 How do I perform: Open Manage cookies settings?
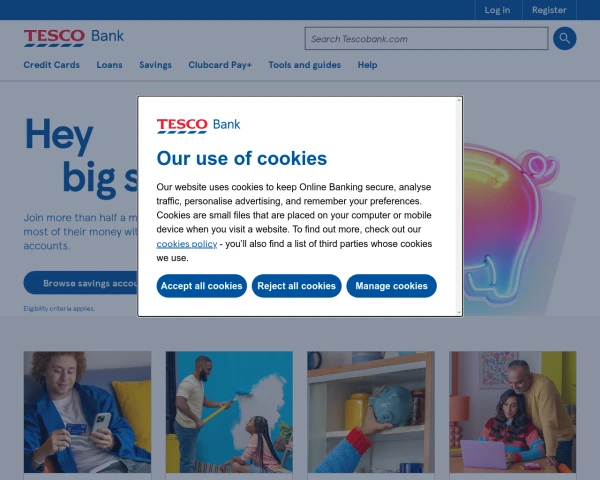[391, 286]
